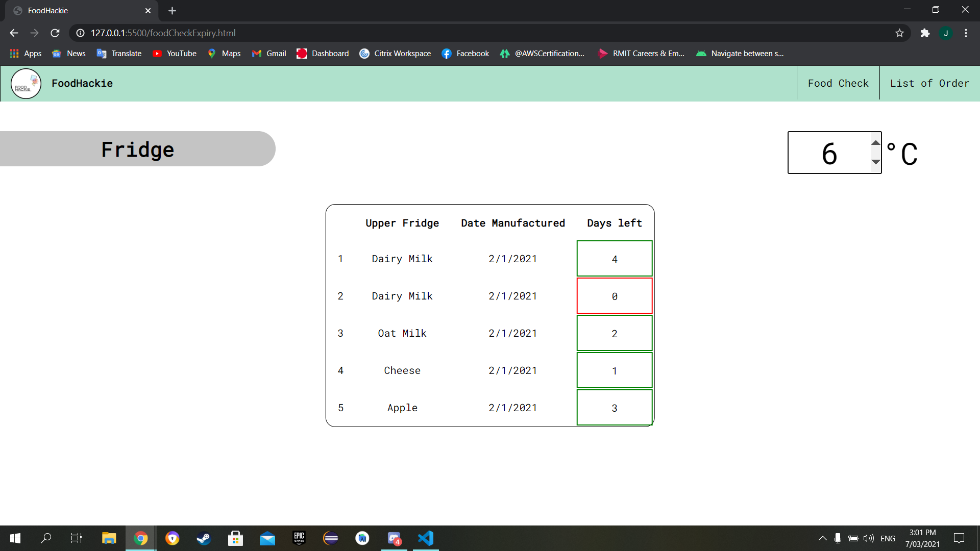Open the Steam icon in the taskbar
This screenshot has width=980, height=551.
204,538
